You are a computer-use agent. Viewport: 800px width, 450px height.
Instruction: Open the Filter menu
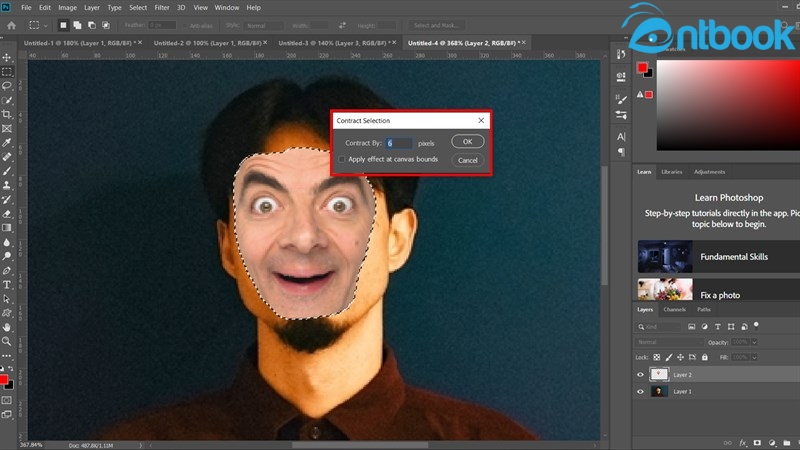162,8
